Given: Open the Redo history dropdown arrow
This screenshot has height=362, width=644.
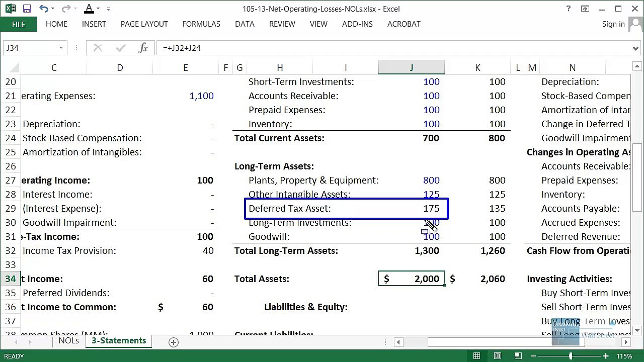Looking at the screenshot, I should pyautogui.click(x=75, y=9).
